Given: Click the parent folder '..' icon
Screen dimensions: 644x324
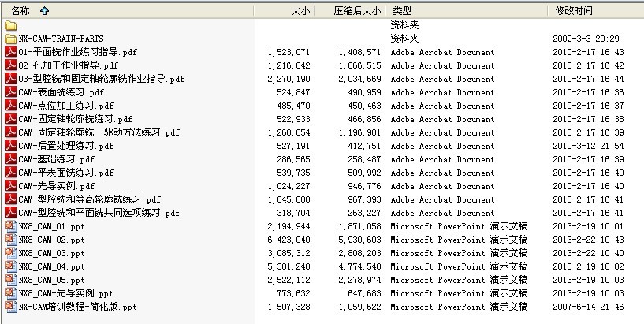Looking at the screenshot, I should [x=11, y=26].
